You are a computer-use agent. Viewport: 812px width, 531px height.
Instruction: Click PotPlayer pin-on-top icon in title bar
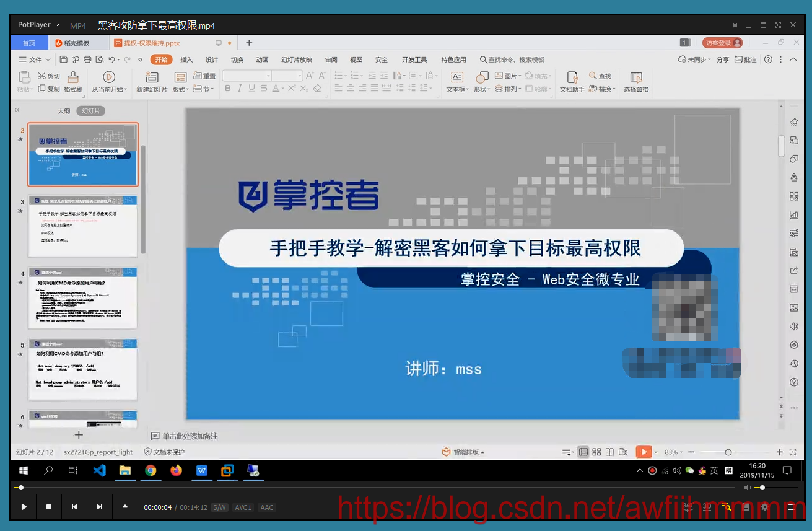coord(734,25)
